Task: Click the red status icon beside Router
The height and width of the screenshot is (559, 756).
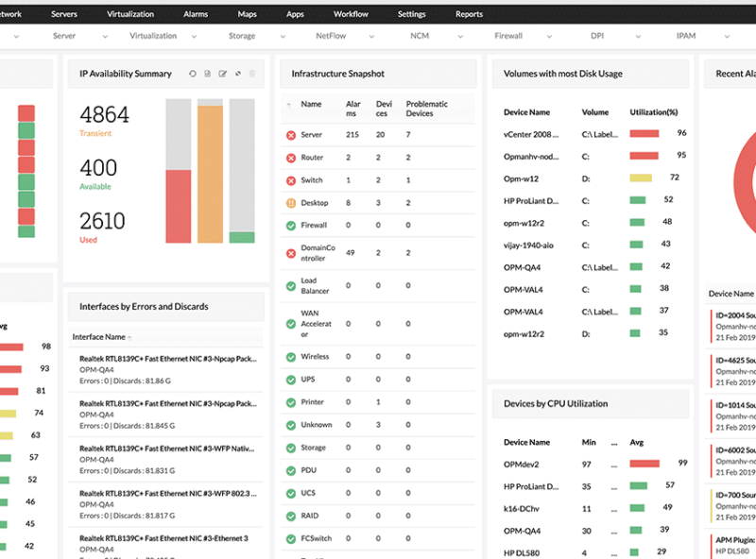Action: pyautogui.click(x=291, y=158)
